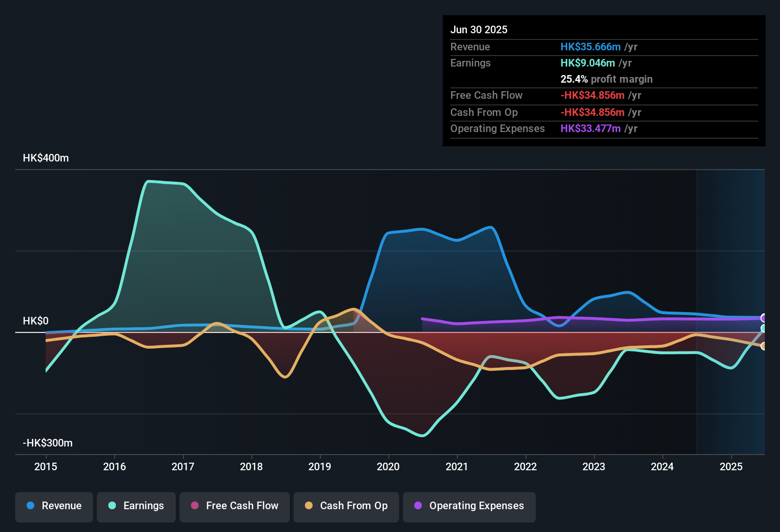Select the Cash From Op legend button

pyautogui.click(x=346, y=506)
